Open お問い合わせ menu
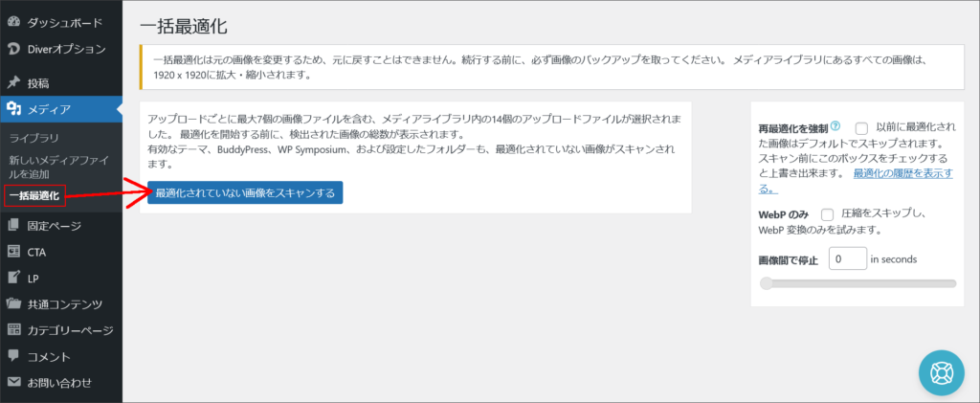The image size is (980, 403). (x=61, y=382)
